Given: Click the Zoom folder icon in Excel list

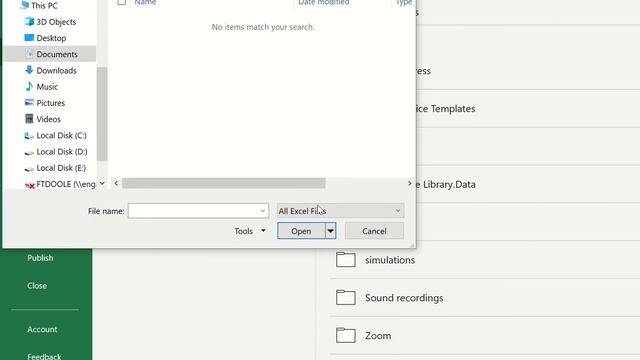Looking at the screenshot, I should [346, 336].
